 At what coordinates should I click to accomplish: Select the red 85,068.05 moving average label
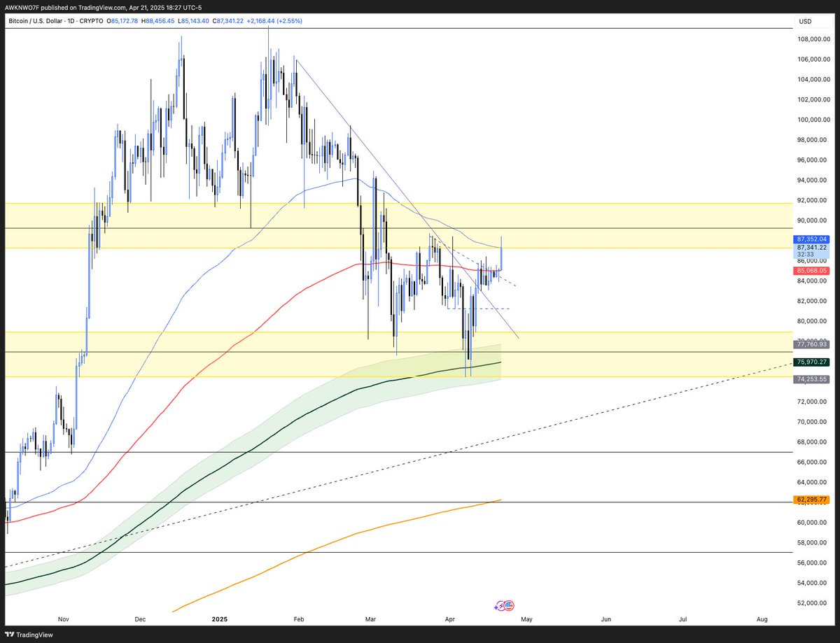point(812,270)
